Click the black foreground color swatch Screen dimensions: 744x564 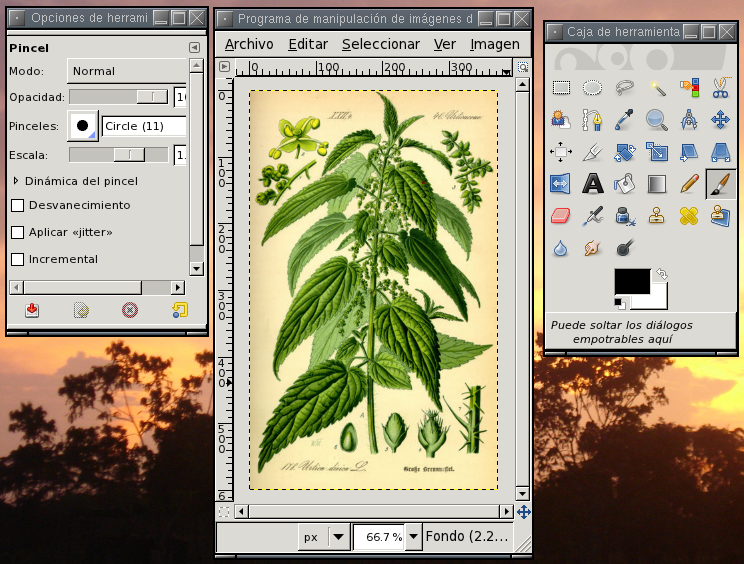coord(632,281)
